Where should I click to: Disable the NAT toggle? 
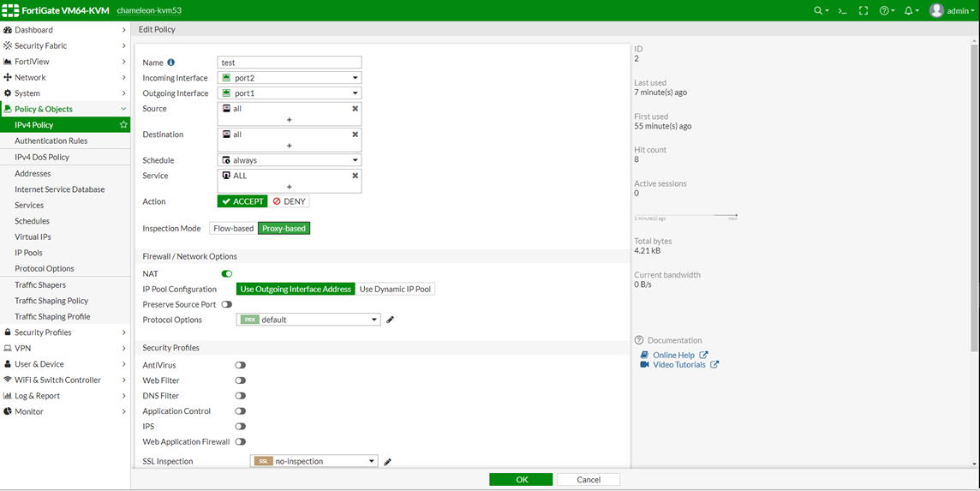(227, 274)
